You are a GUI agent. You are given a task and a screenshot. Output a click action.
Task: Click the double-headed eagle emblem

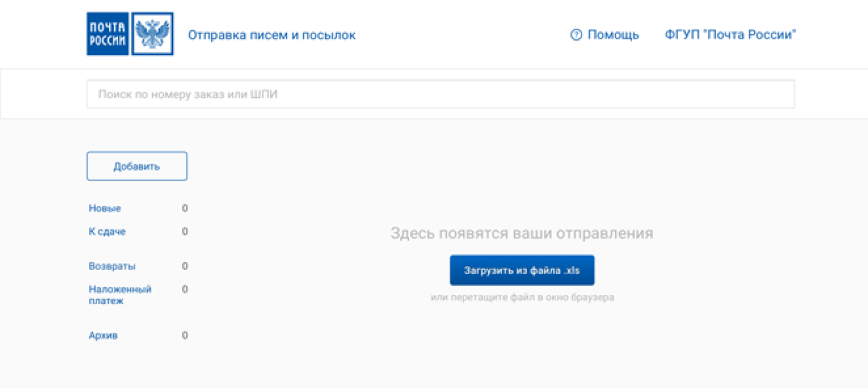pos(153,34)
